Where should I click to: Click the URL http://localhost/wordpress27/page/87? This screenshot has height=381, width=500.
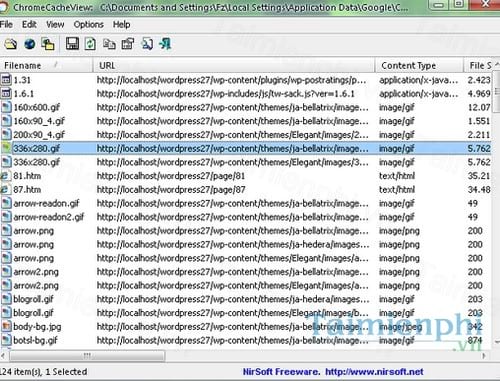click(171, 189)
